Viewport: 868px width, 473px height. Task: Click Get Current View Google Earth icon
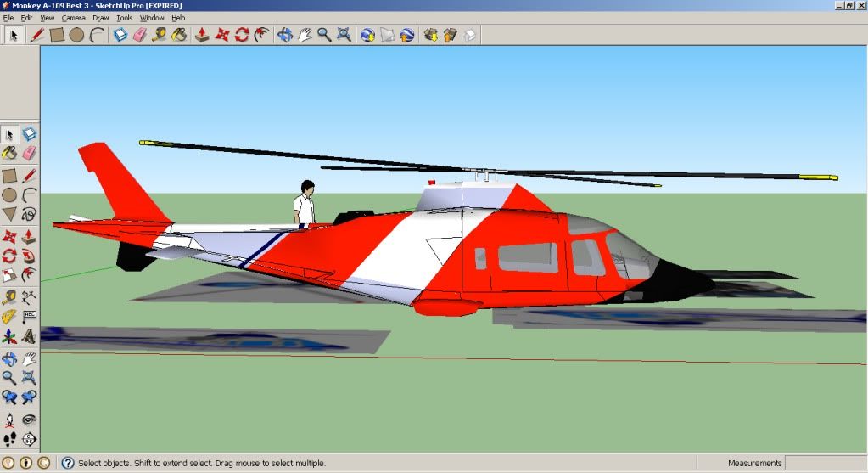pyautogui.click(x=367, y=36)
